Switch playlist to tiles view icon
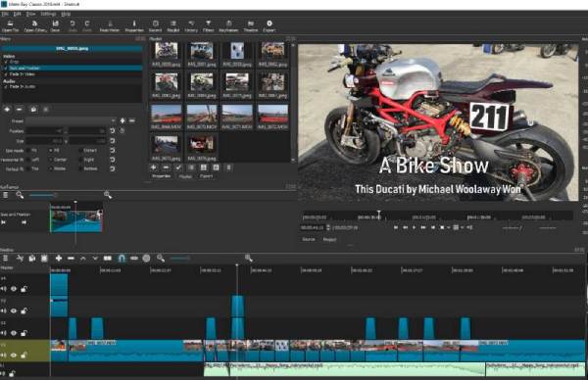Image resolution: width=588 pixels, height=380 pixels. click(204, 167)
